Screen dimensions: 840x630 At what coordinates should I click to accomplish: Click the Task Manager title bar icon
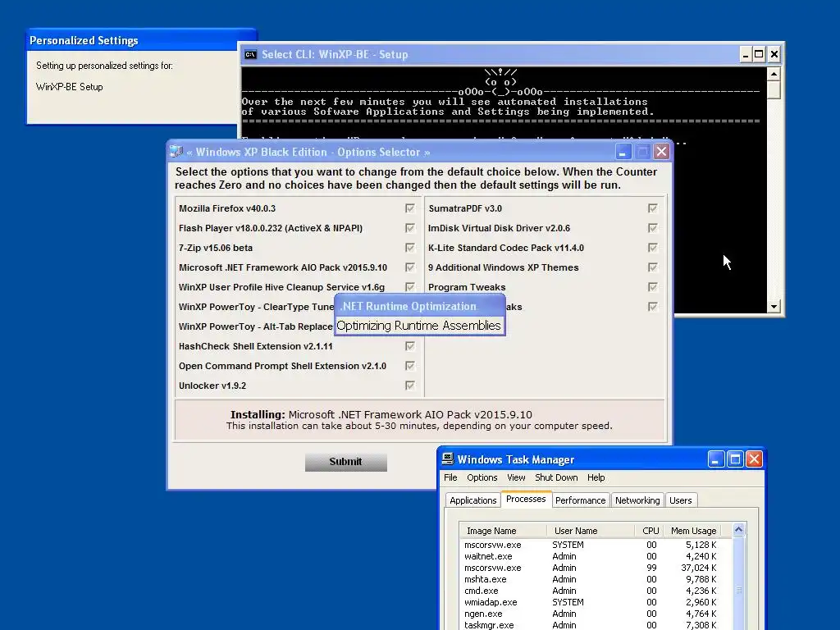[x=447, y=459]
